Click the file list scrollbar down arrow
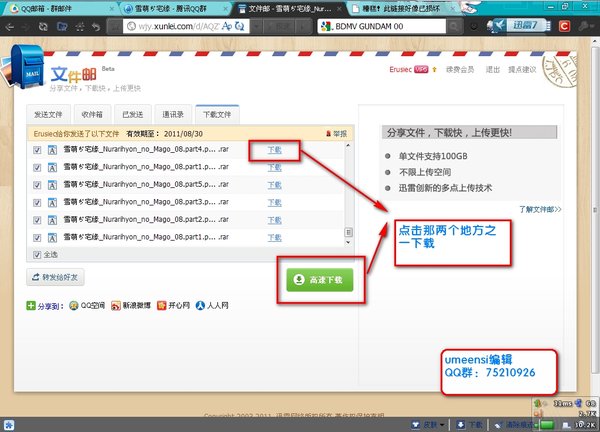Viewport: 600px width, 432px height. pyautogui.click(x=348, y=242)
